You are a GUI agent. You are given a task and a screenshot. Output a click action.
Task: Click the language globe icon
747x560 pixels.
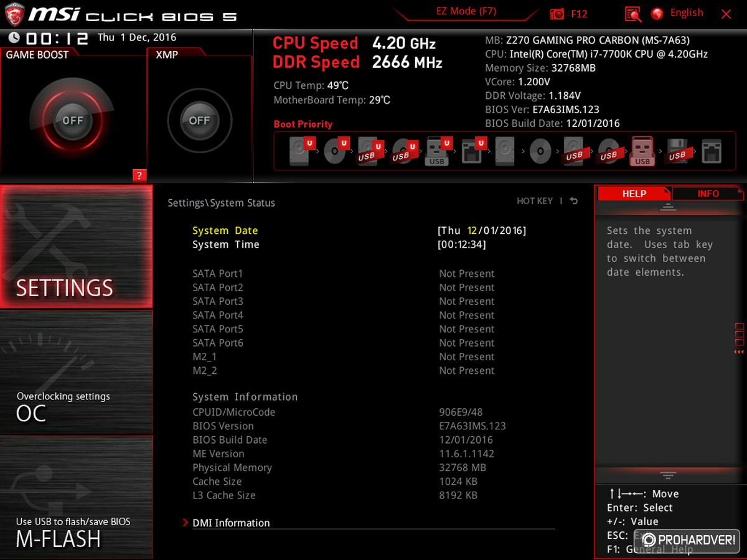tap(657, 14)
